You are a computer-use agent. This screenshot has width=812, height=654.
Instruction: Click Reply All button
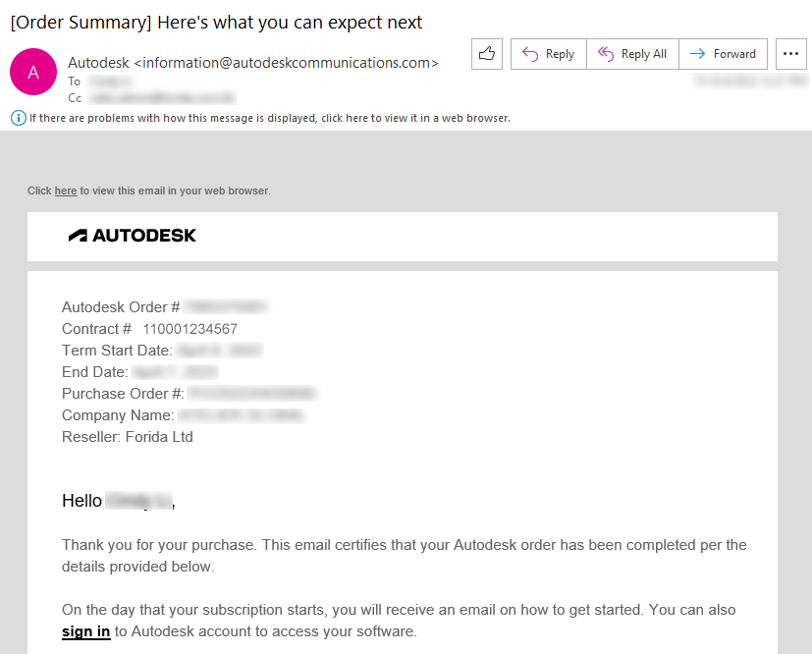click(632, 54)
